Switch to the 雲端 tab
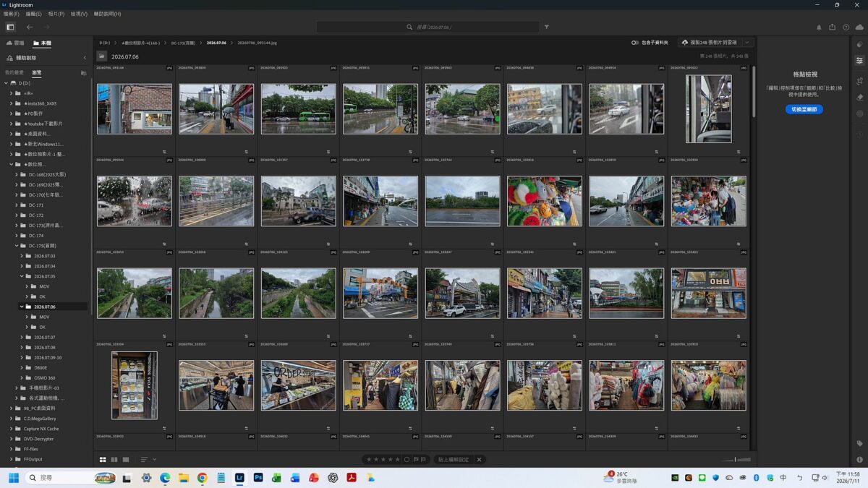The height and width of the screenshot is (488, 868). click(15, 43)
